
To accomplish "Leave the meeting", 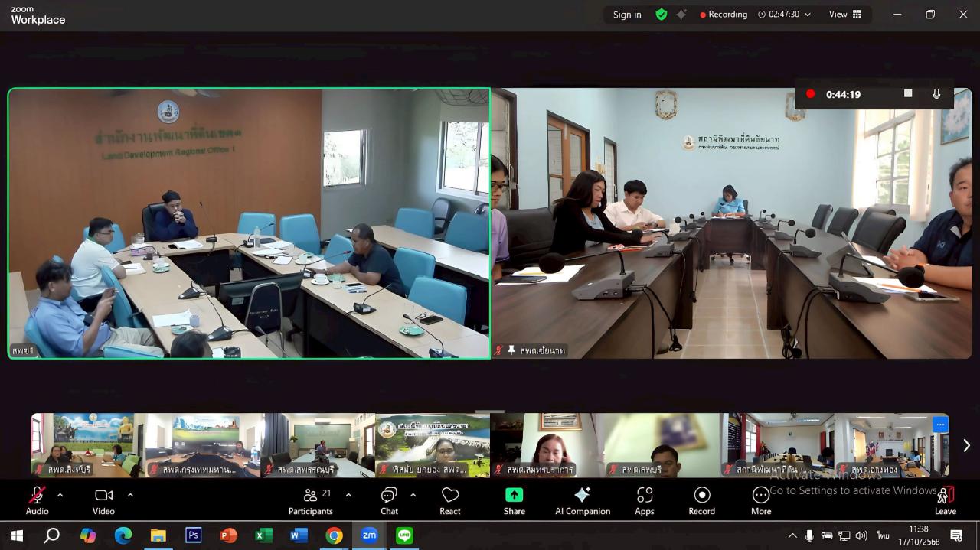I will click(x=945, y=500).
